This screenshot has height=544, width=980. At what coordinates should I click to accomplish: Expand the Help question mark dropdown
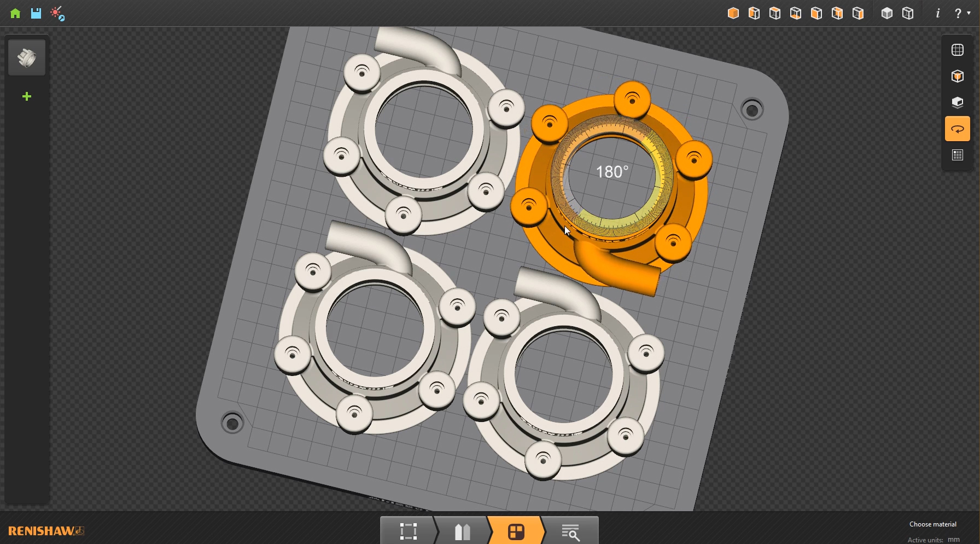click(962, 13)
